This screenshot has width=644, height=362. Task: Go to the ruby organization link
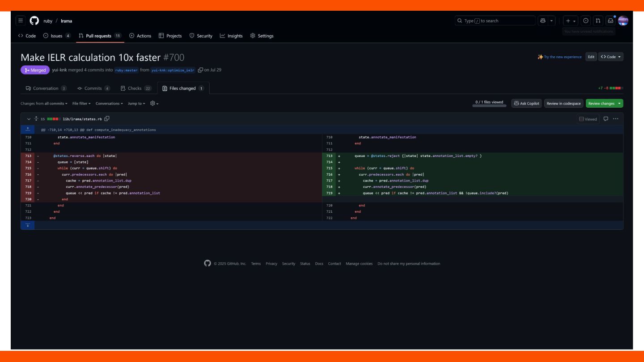click(x=48, y=21)
